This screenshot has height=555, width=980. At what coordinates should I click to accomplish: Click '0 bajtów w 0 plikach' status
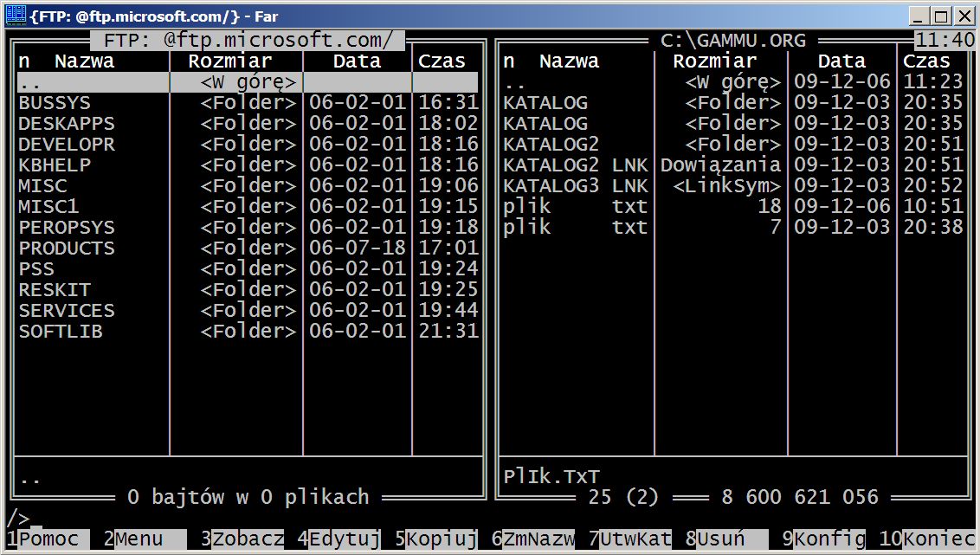tap(248, 497)
